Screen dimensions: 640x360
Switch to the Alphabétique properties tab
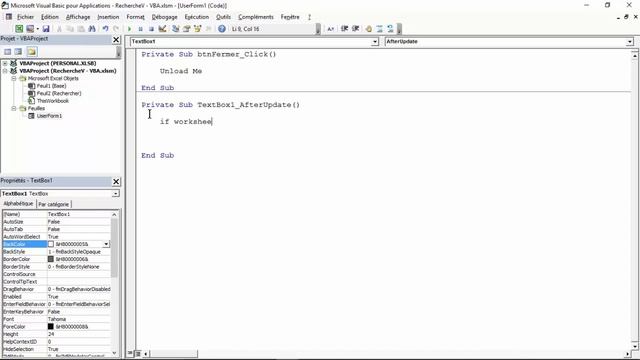(18, 204)
